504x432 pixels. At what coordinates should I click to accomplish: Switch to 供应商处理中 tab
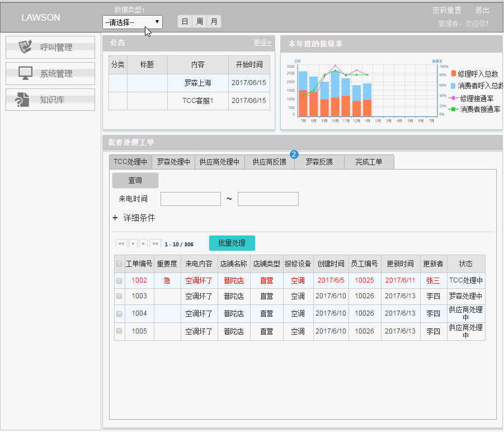click(219, 162)
